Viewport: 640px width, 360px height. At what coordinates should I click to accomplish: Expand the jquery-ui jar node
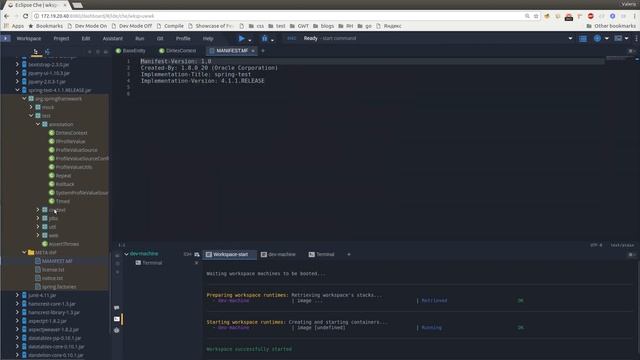pyautogui.click(x=17, y=73)
